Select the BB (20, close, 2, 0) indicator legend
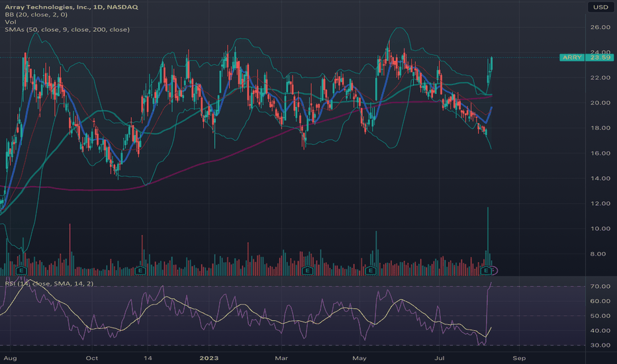Image resolution: width=617 pixels, height=364 pixels. click(x=36, y=15)
